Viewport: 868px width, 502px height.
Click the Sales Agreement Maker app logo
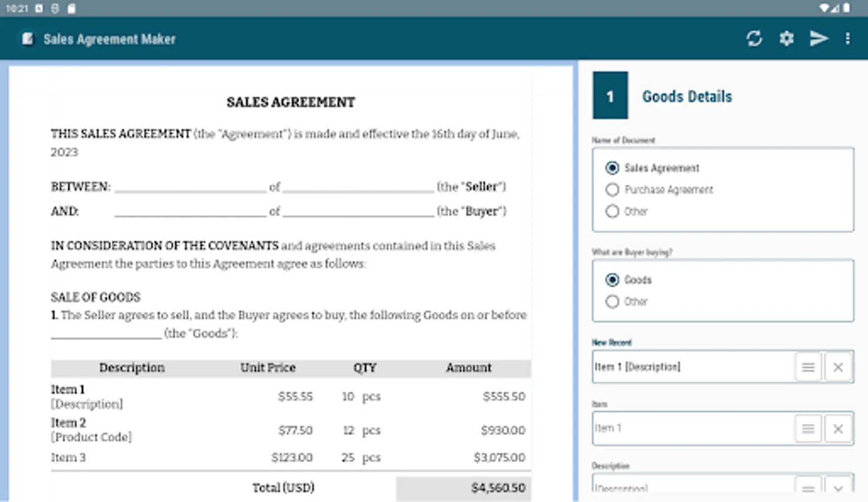pyautogui.click(x=27, y=39)
